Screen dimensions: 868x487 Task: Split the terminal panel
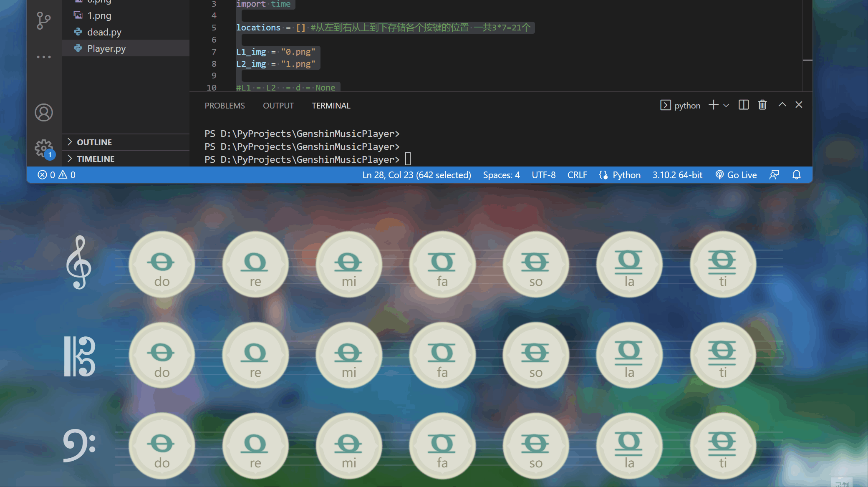click(743, 105)
